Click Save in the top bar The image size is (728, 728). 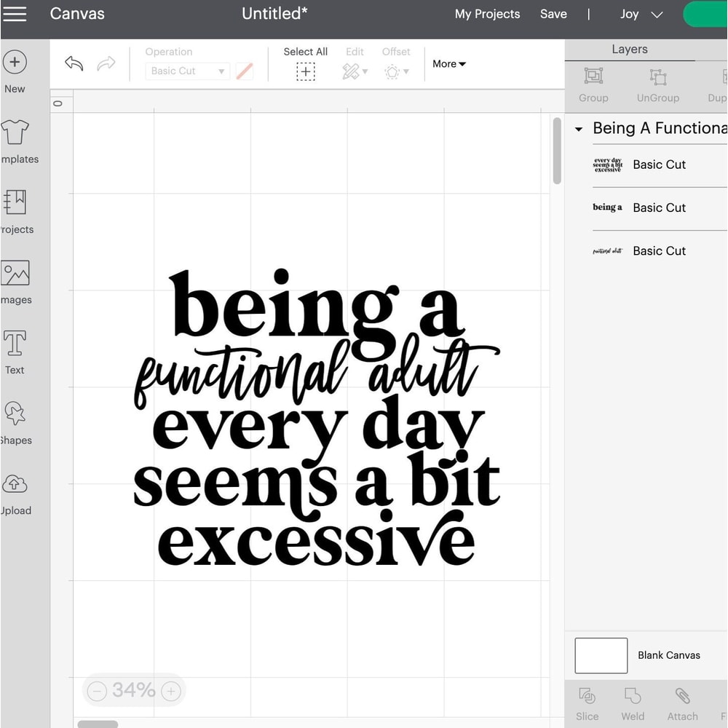(x=553, y=14)
